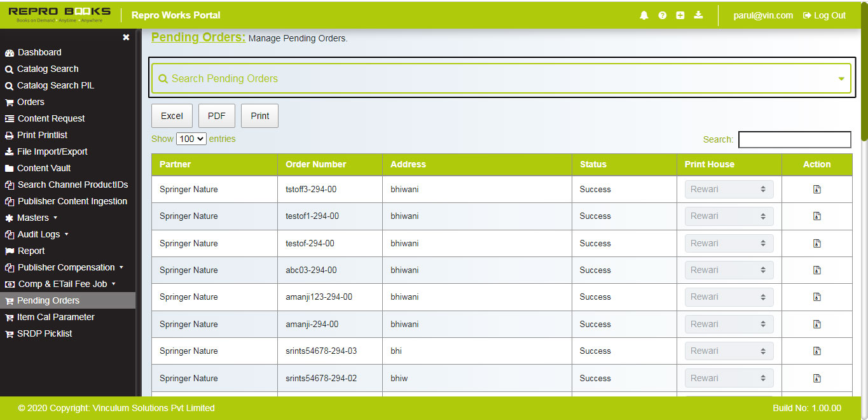Open the notifications bell icon
This screenshot has width=868, height=420.
pyautogui.click(x=644, y=15)
